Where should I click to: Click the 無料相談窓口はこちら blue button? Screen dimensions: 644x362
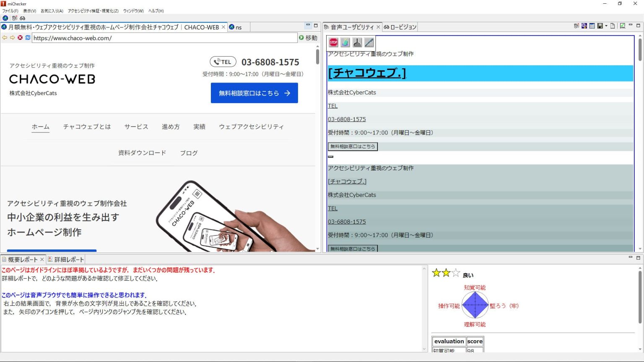point(254,93)
